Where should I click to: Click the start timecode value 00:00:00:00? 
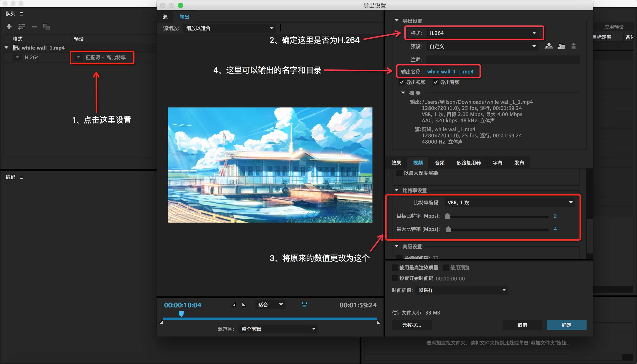(450, 278)
